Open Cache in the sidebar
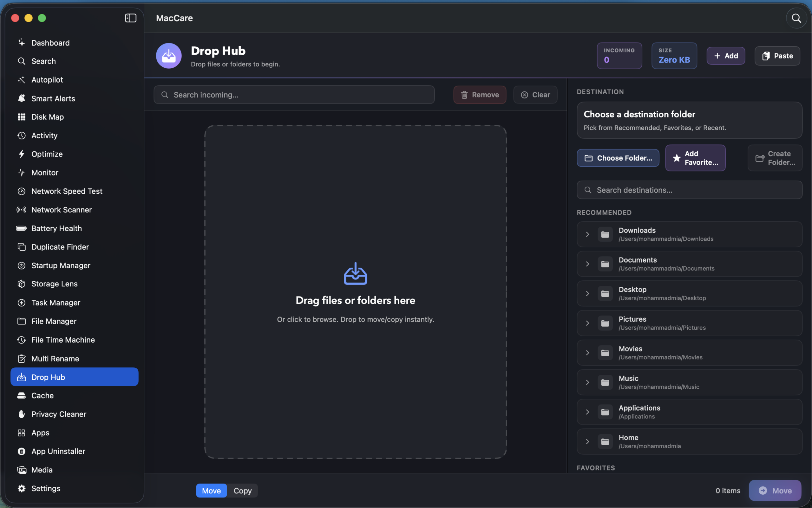This screenshot has width=812, height=508. click(x=75, y=396)
